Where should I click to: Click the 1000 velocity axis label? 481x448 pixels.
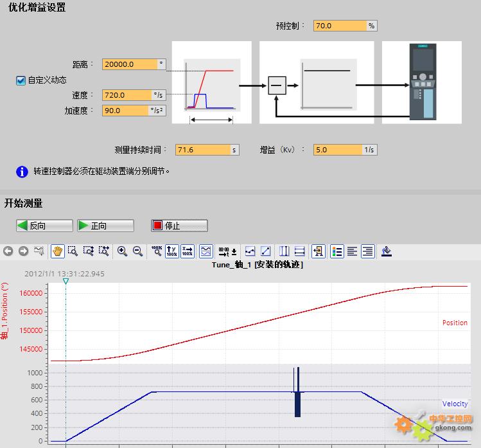click(35, 373)
